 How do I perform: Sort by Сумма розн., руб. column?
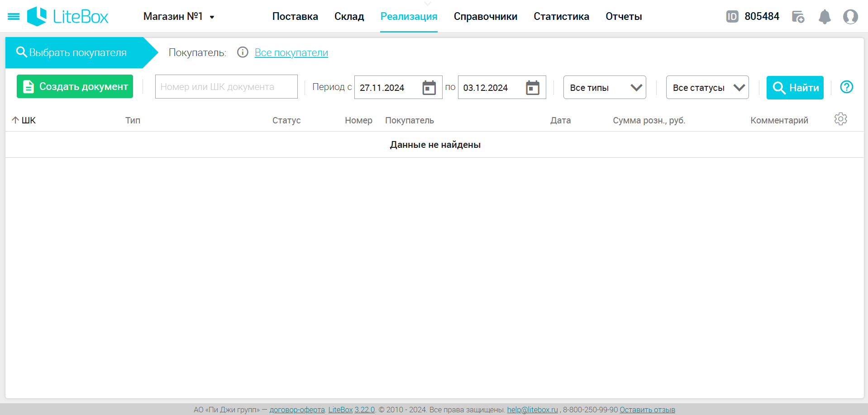pos(649,120)
